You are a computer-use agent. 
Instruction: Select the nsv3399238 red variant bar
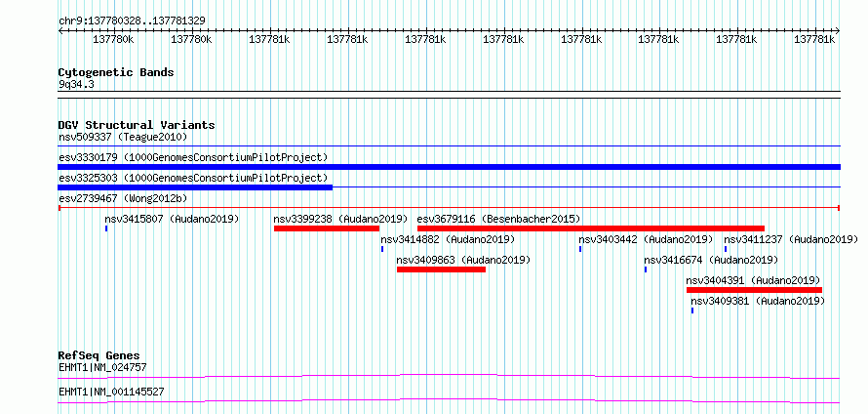327,228
